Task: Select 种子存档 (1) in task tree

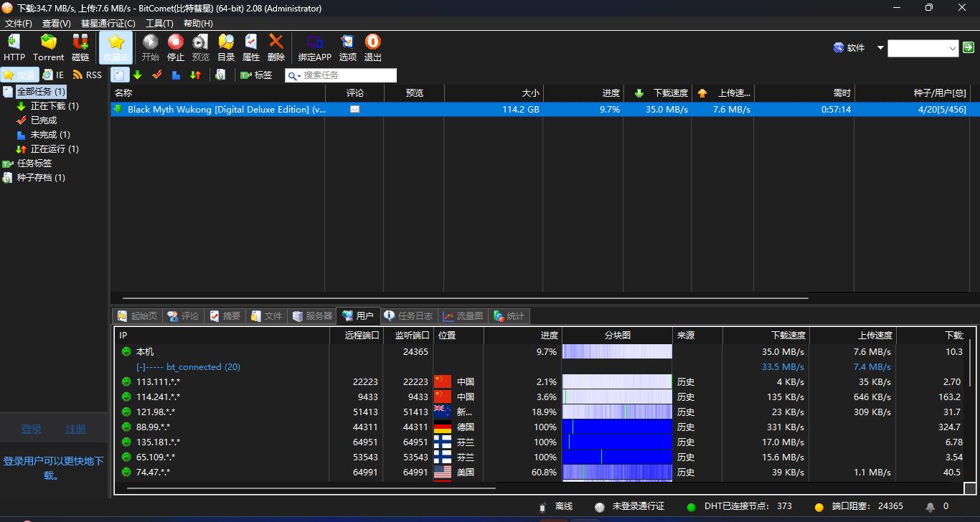Action: click(41, 178)
